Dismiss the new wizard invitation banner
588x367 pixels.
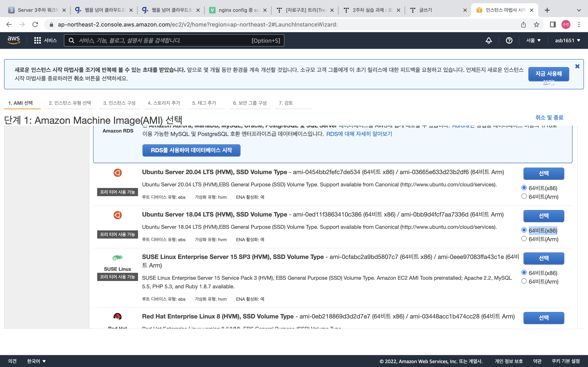pos(577,66)
